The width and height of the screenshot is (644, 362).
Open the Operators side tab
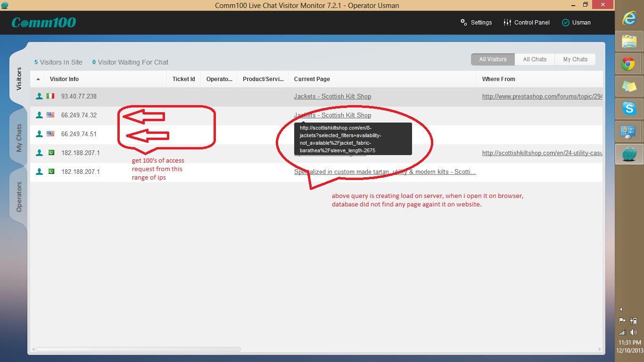(x=19, y=197)
